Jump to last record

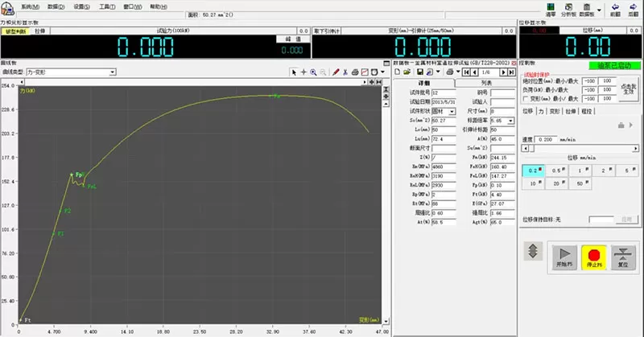click(511, 72)
